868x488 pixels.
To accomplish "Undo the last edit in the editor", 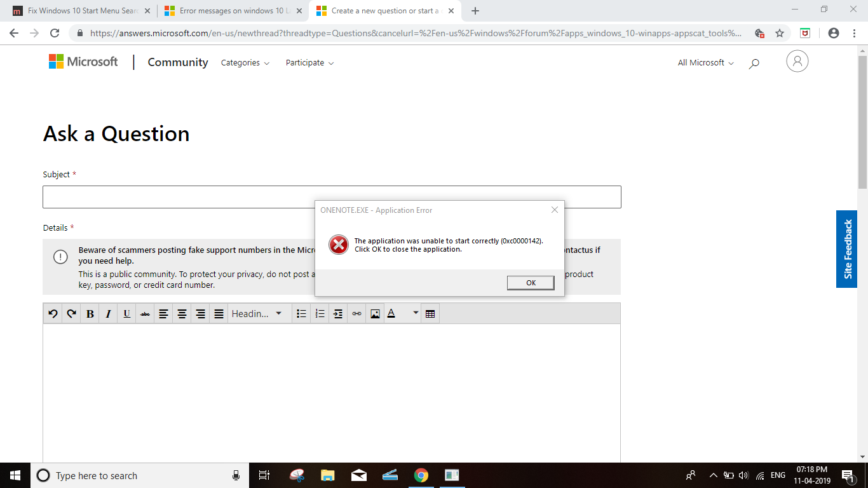I will click(53, 313).
